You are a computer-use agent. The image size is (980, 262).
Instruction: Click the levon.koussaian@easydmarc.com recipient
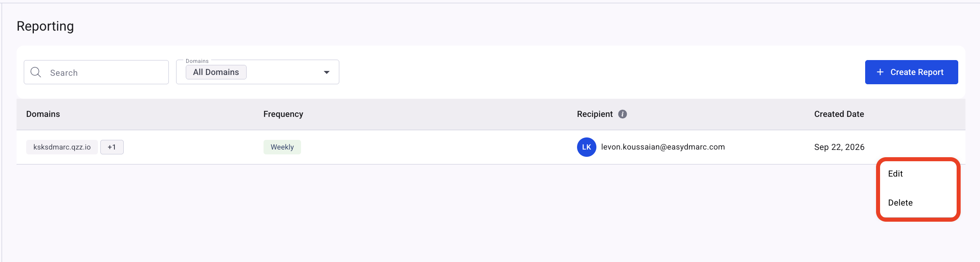[663, 147]
